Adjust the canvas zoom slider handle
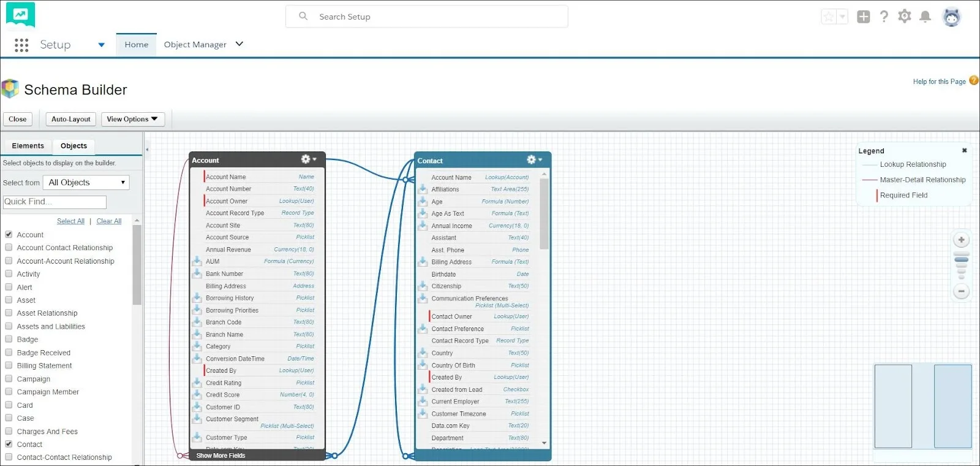Image resolution: width=980 pixels, height=466 pixels. pos(962,259)
